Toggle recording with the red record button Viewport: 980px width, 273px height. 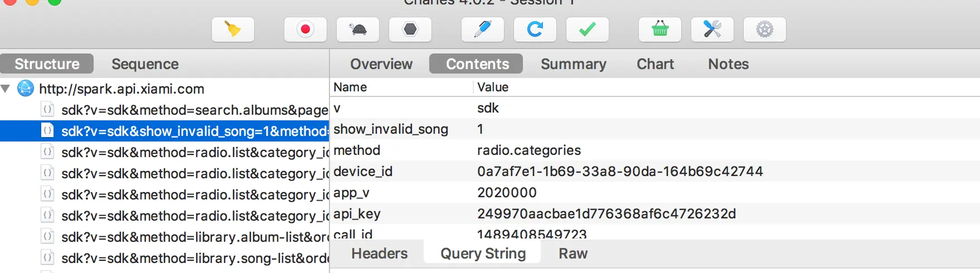pos(305,29)
